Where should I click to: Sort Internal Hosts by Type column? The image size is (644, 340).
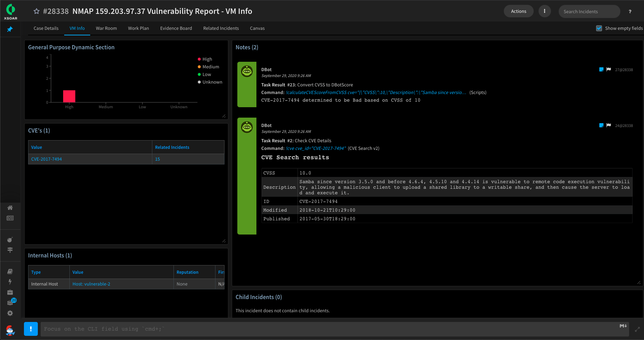click(x=36, y=272)
